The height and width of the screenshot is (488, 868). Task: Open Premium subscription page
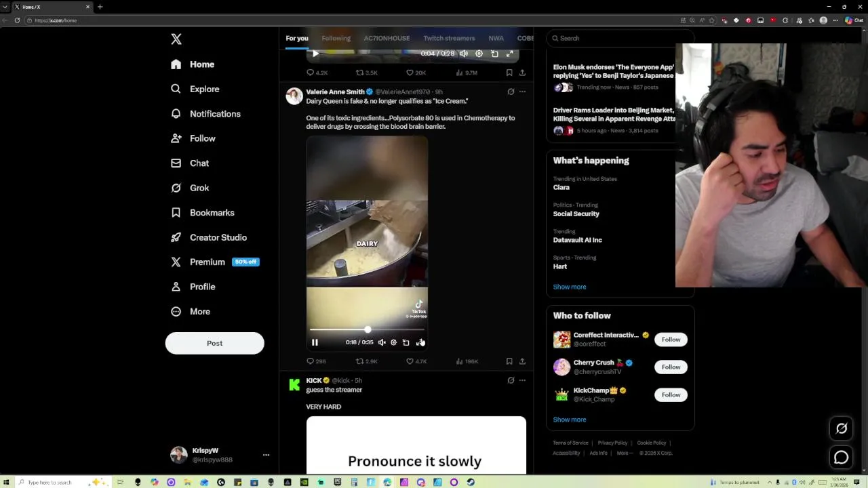tap(214, 262)
